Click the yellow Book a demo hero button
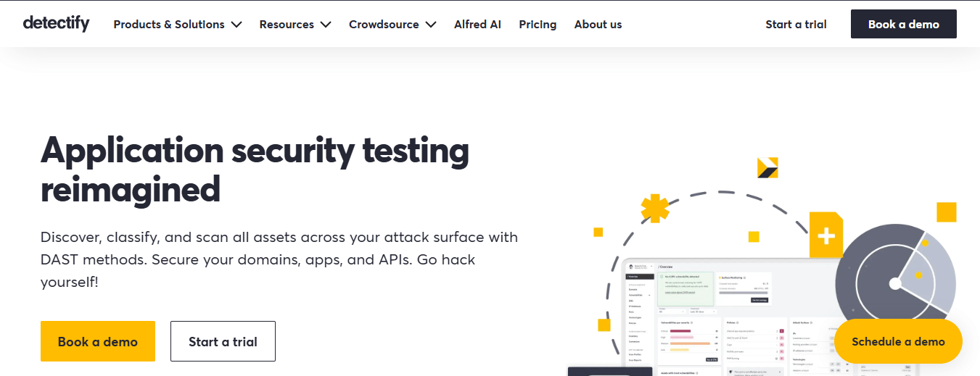The height and width of the screenshot is (376, 980). tap(98, 341)
